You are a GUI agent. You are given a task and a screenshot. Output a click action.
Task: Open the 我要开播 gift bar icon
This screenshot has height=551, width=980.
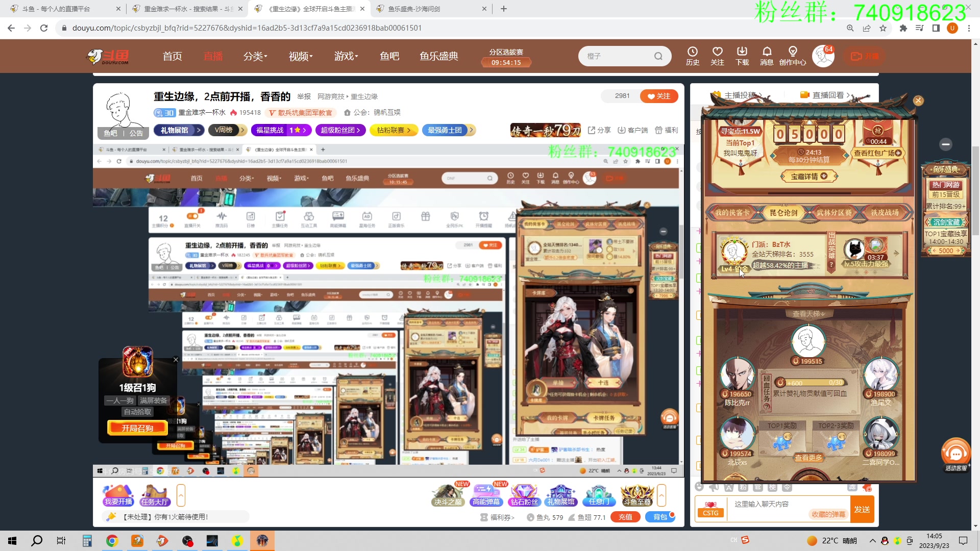pos(118,495)
